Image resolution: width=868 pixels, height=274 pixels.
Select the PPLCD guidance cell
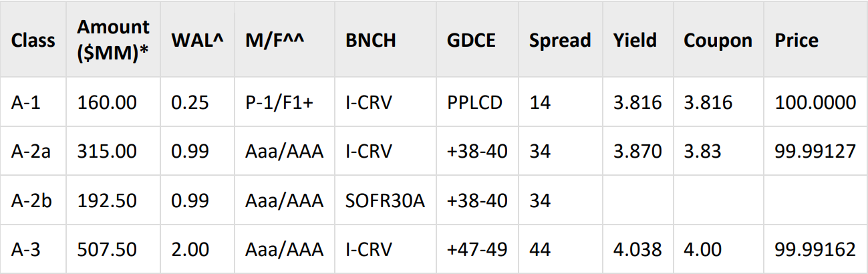475,102
